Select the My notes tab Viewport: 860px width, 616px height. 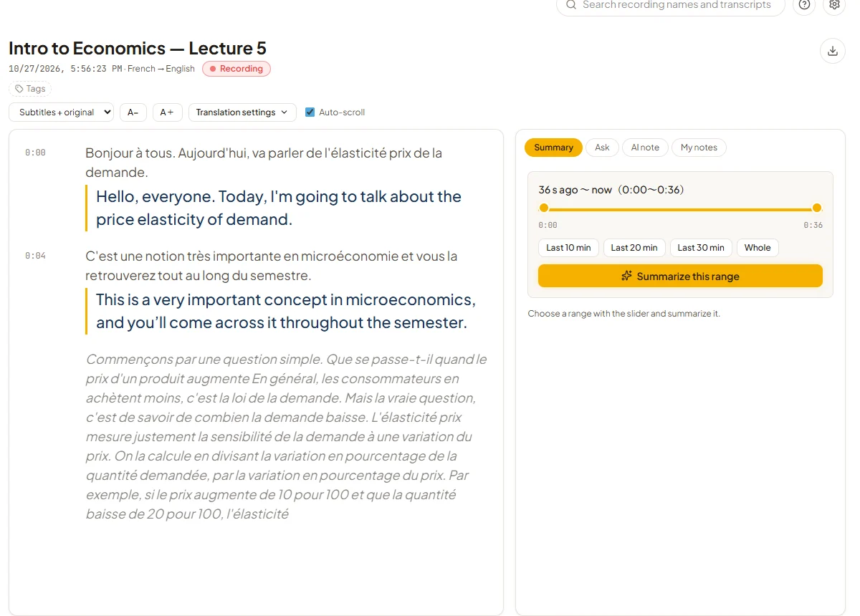[x=699, y=148]
